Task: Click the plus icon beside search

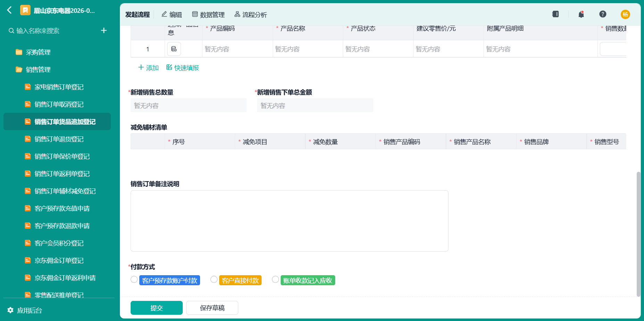Action: (104, 31)
